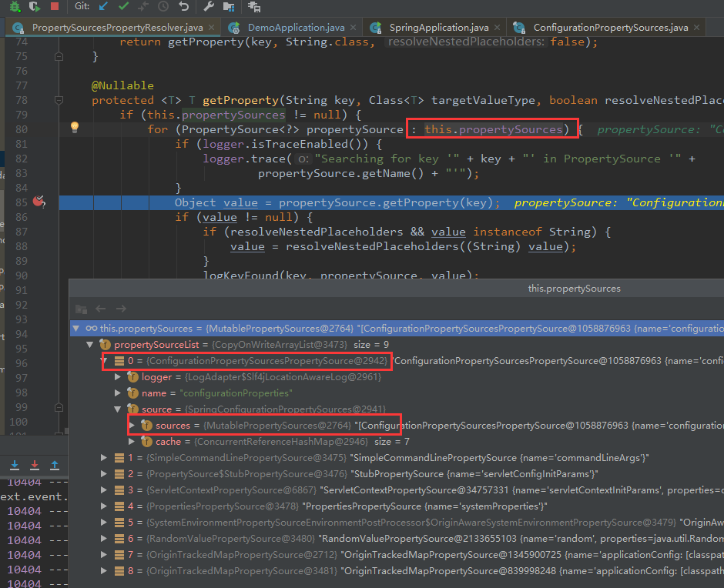The height and width of the screenshot is (588, 724).
Task: Run with coverage shield icon
Action: (x=35, y=6)
